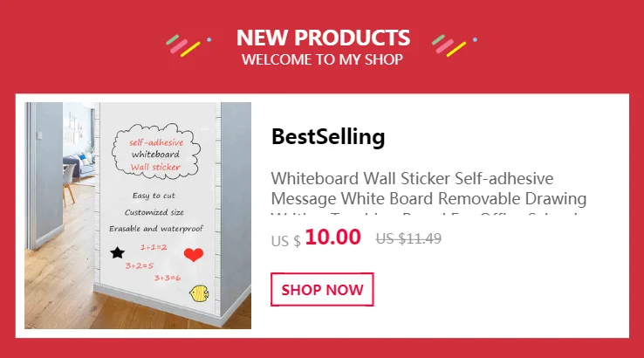The image size is (644, 358).
Task: Click the red heart icon on whiteboard
Action: click(194, 254)
